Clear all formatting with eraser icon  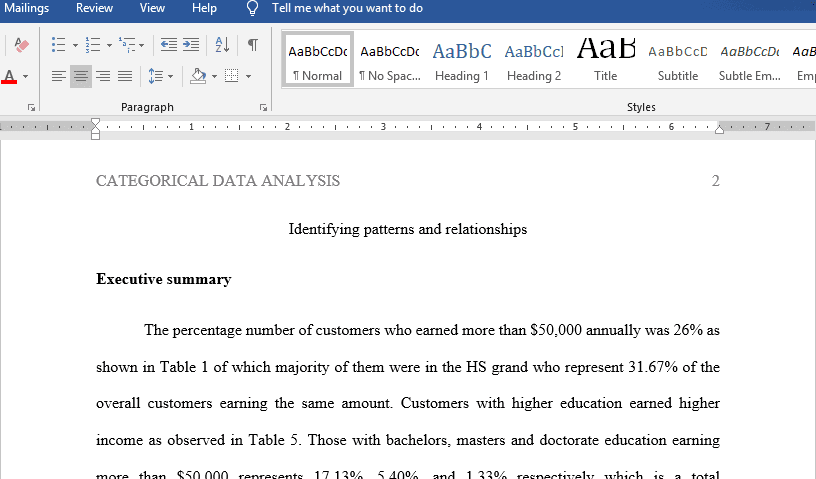(x=21, y=45)
